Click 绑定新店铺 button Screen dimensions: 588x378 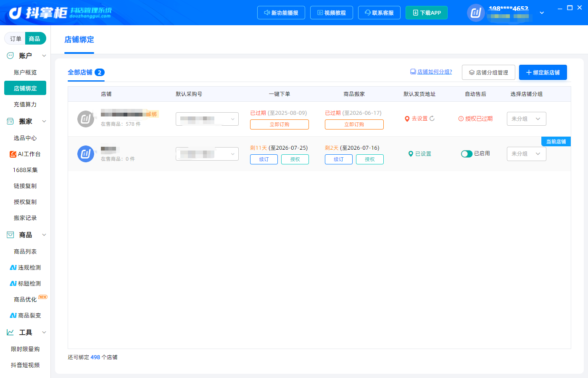[543, 72]
